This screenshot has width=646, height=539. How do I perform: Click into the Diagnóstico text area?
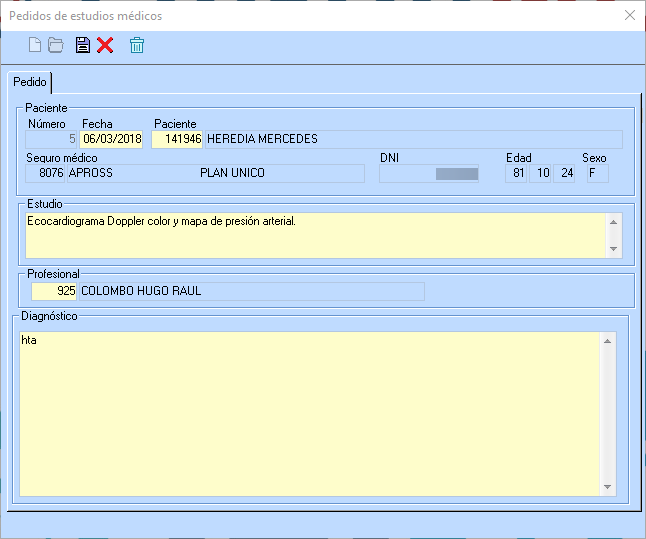point(309,414)
